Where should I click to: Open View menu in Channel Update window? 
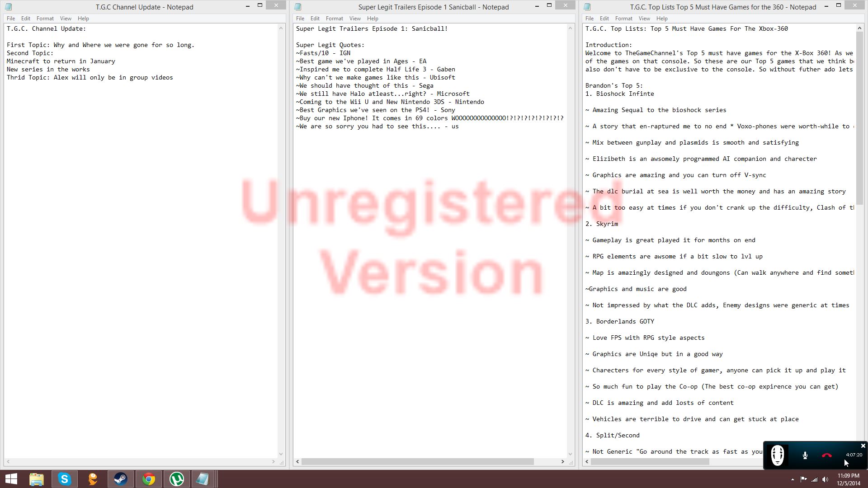pyautogui.click(x=66, y=19)
